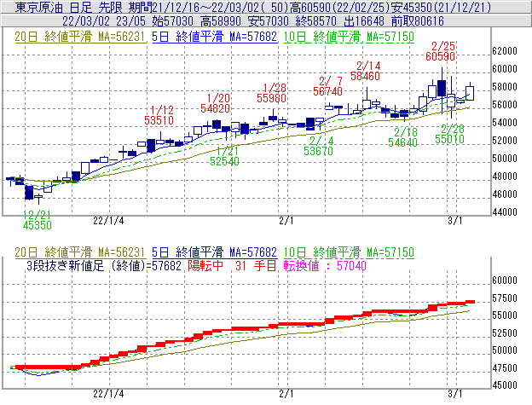Select the 1/20 54820 high label

pos(215,103)
